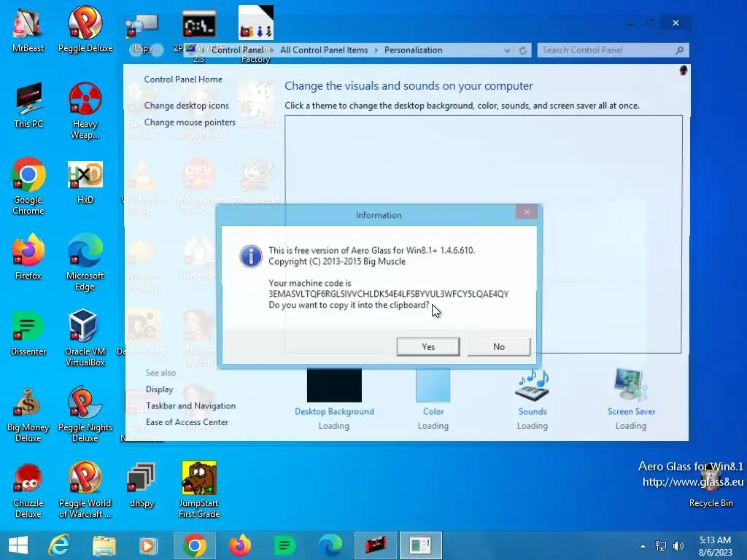747x560 pixels.
Task: Open the Display link under See also
Action: pos(160,389)
